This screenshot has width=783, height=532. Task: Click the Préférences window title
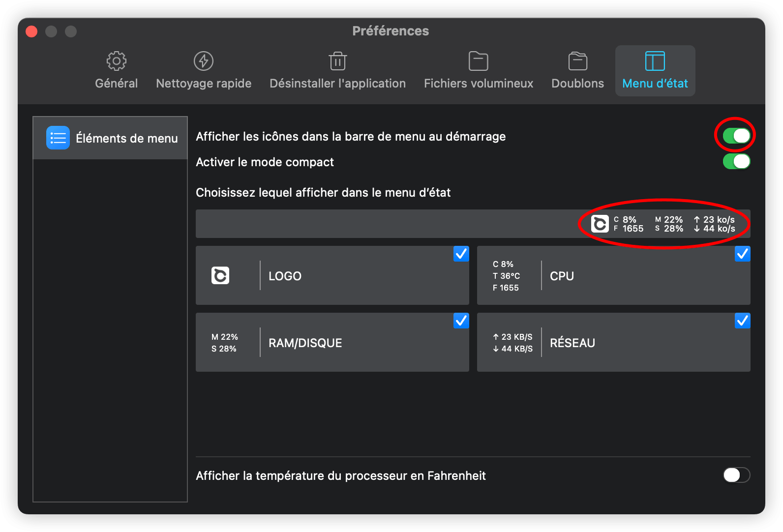pos(391,31)
